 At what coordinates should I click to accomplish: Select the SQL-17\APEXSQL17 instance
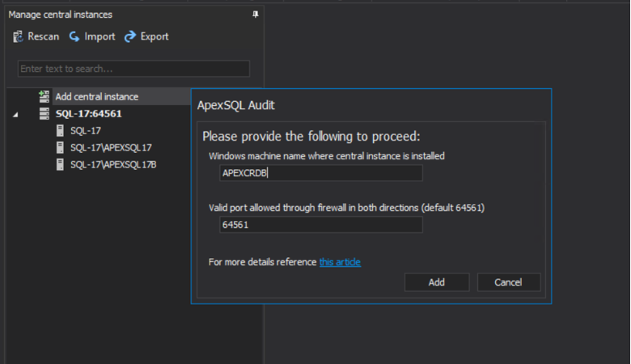[x=111, y=147]
